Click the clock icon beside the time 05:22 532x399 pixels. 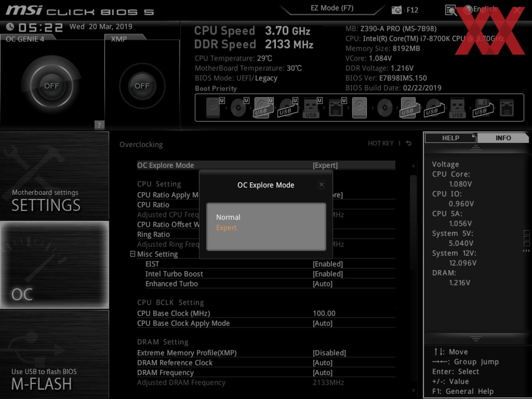(x=10, y=27)
